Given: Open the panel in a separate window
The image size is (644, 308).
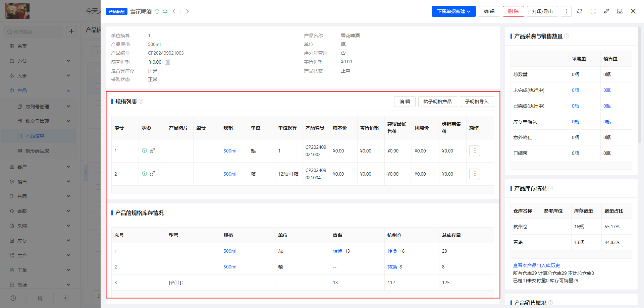Looking at the screenshot, I should (620, 11).
